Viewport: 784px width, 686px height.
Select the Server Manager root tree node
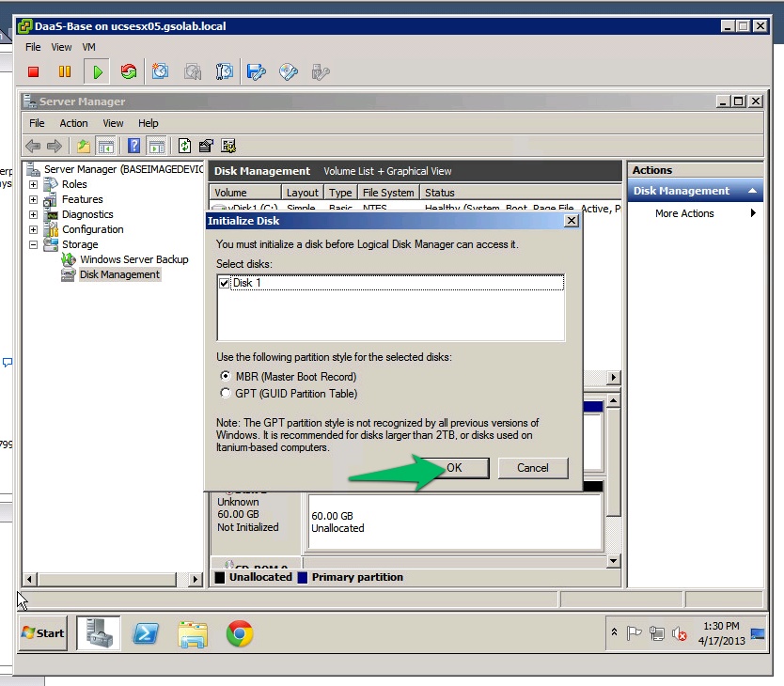point(123,169)
